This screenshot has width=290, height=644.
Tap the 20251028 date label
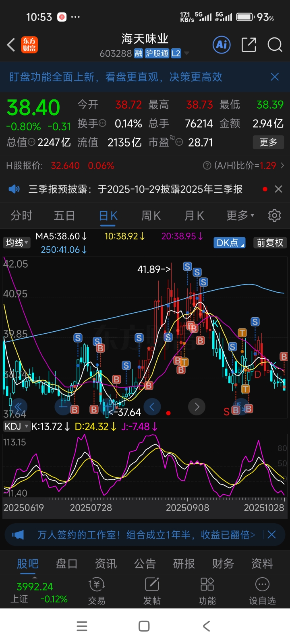264,508
